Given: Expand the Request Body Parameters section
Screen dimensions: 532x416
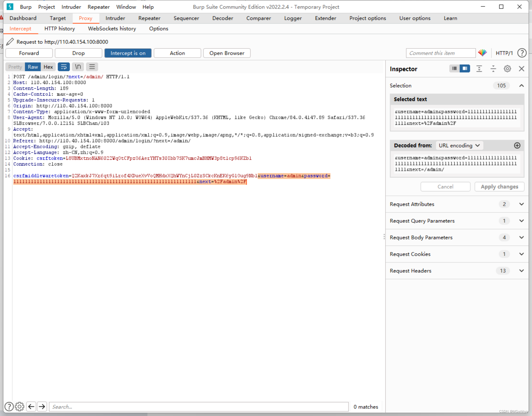Looking at the screenshot, I should pos(522,237).
